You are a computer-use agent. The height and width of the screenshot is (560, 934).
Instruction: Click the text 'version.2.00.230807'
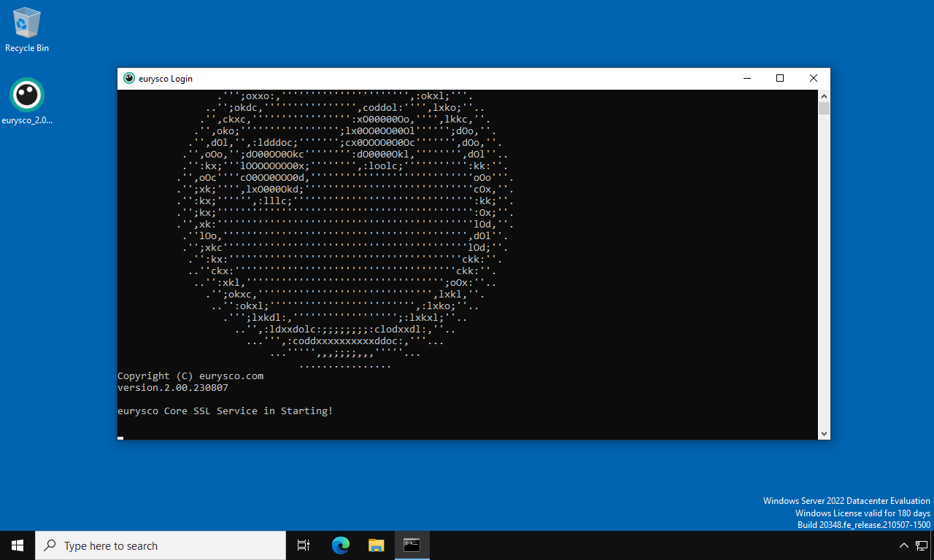(173, 388)
